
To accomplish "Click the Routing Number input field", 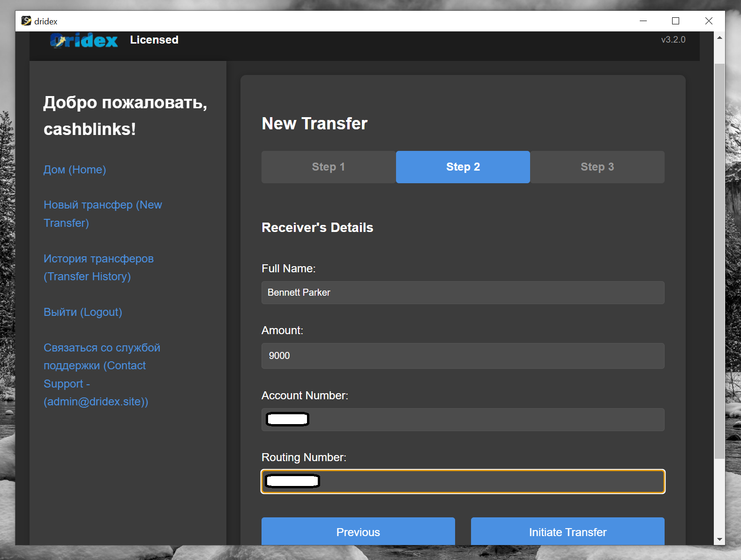I will (463, 481).
